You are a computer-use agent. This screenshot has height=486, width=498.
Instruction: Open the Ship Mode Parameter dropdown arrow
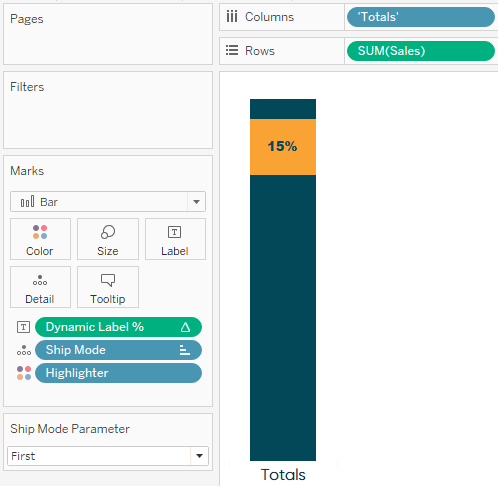[199, 456]
